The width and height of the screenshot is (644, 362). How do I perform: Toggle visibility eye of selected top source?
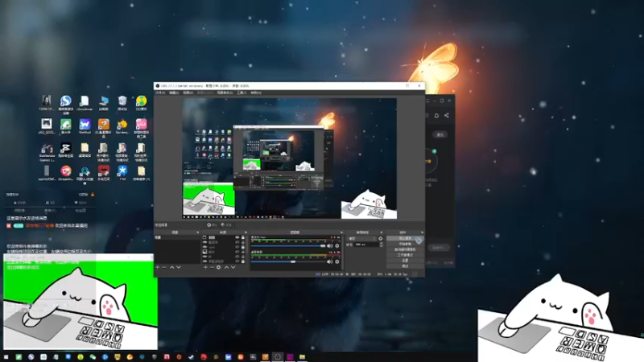(x=237, y=237)
